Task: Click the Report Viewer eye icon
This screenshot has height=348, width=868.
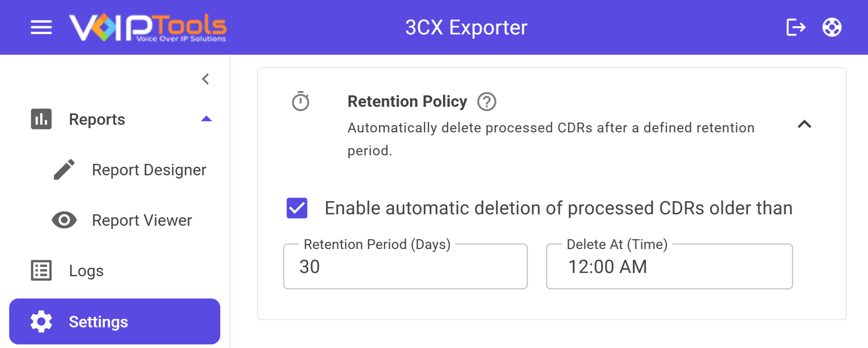Action: click(64, 220)
